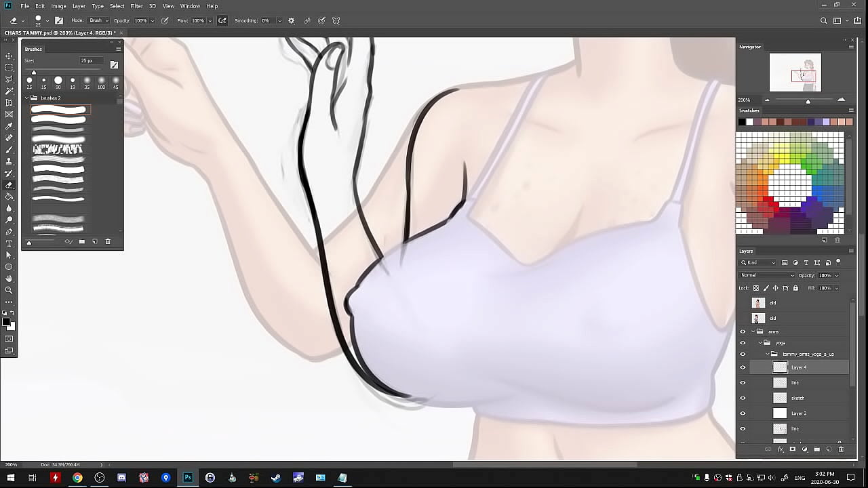Open the layer blend mode Normal dropdown
This screenshot has width=868, height=488.
(767, 275)
